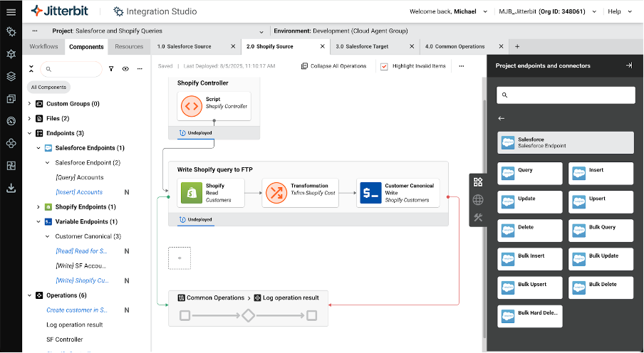
Task: Switch to 3.0 Salesforce Target tab
Action: coord(363,46)
